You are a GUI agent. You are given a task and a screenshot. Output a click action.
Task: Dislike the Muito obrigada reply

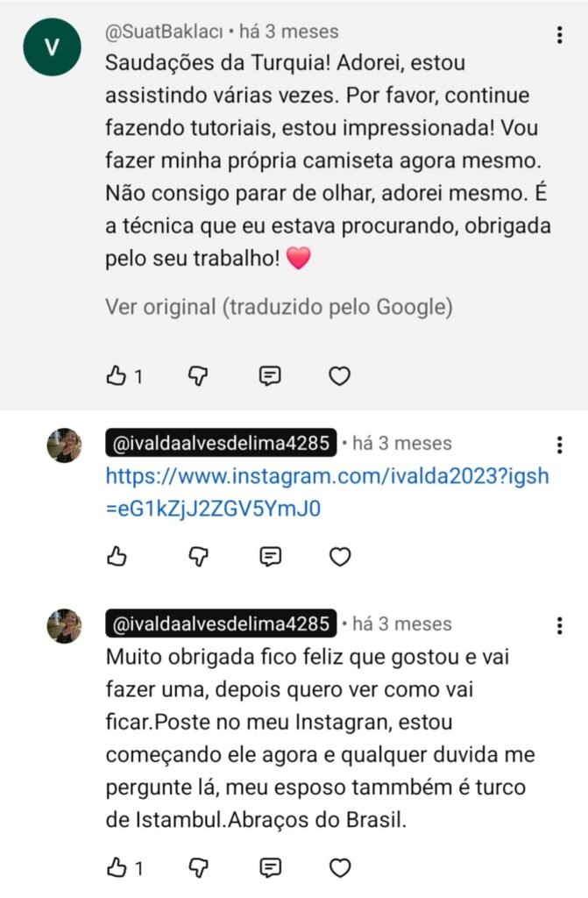[x=198, y=868]
